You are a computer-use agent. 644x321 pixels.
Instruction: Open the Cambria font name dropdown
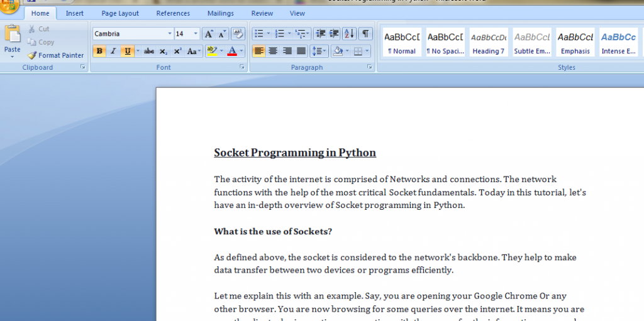[170, 34]
